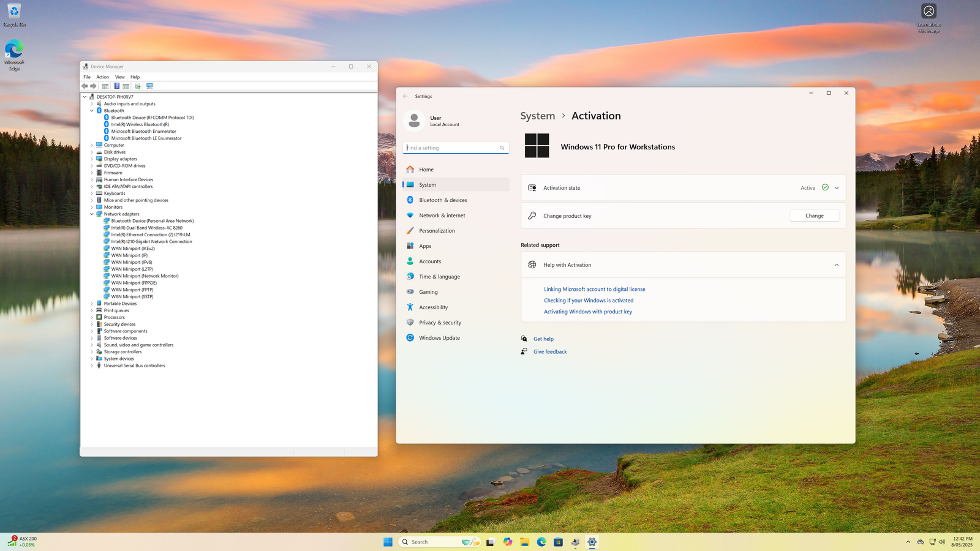This screenshot has width=980, height=551.
Task: Click Back arrow in Device Manager toolbar
Action: (x=85, y=86)
